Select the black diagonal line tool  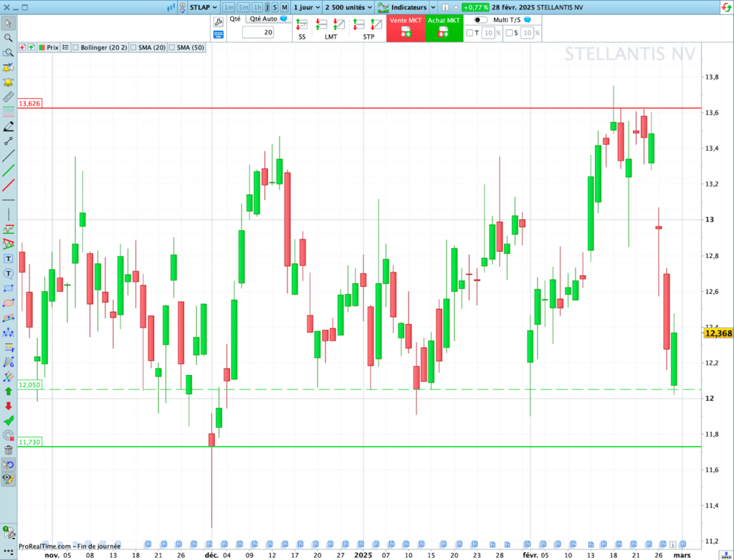coord(9,156)
